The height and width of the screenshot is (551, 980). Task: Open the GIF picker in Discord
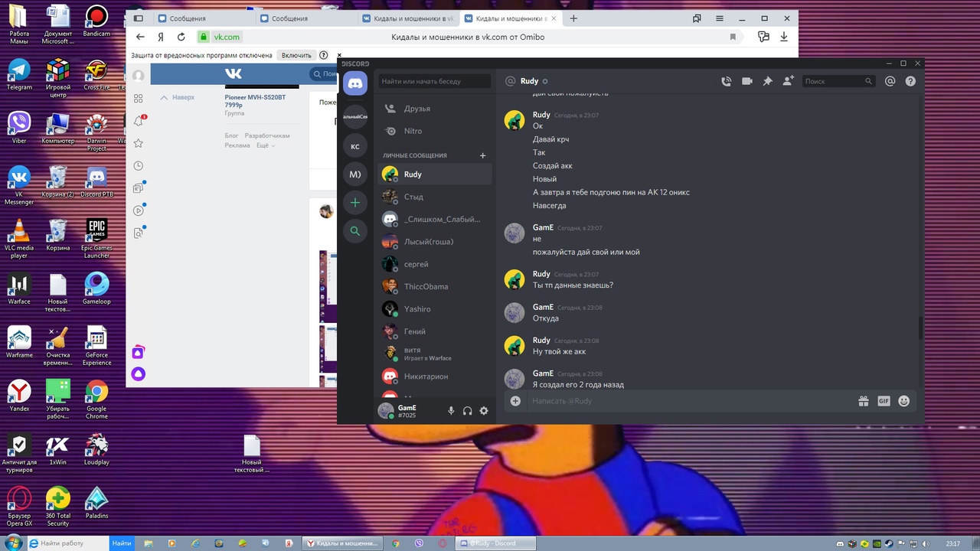point(884,401)
